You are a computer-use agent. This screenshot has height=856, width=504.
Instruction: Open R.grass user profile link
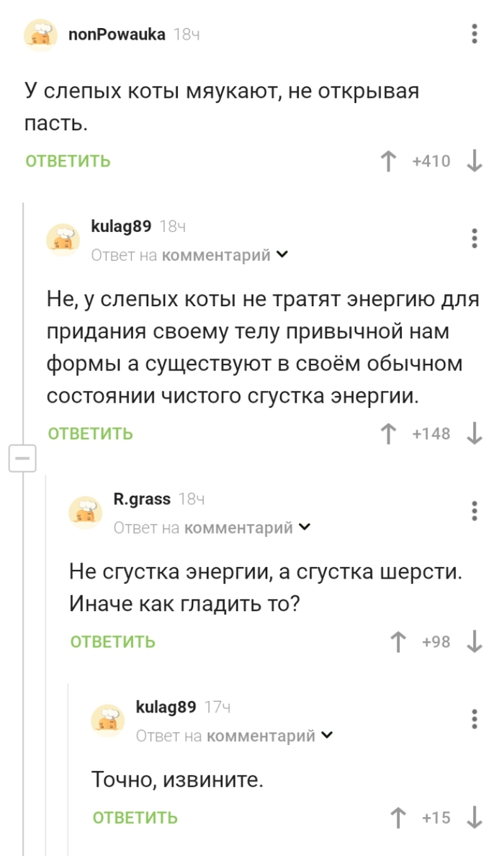point(142,499)
